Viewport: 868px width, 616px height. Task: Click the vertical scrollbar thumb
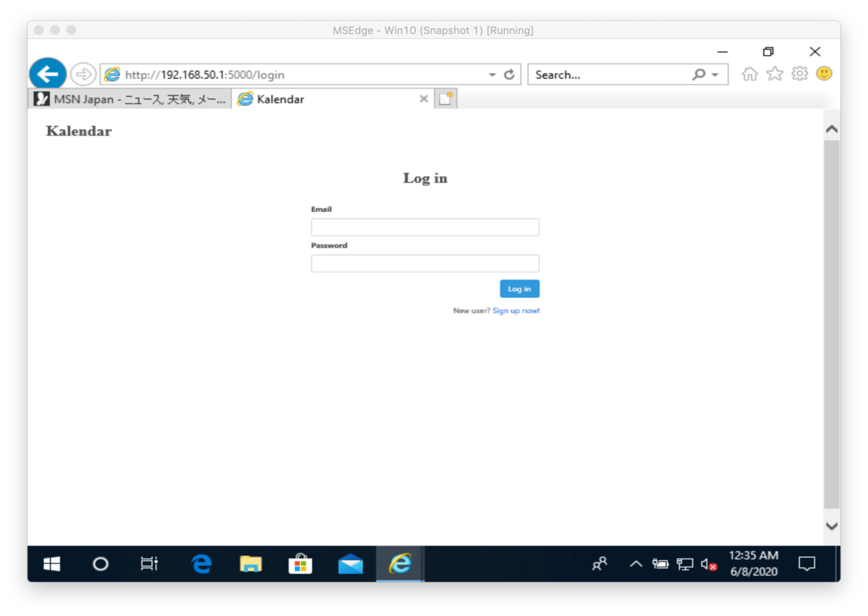pos(832,324)
